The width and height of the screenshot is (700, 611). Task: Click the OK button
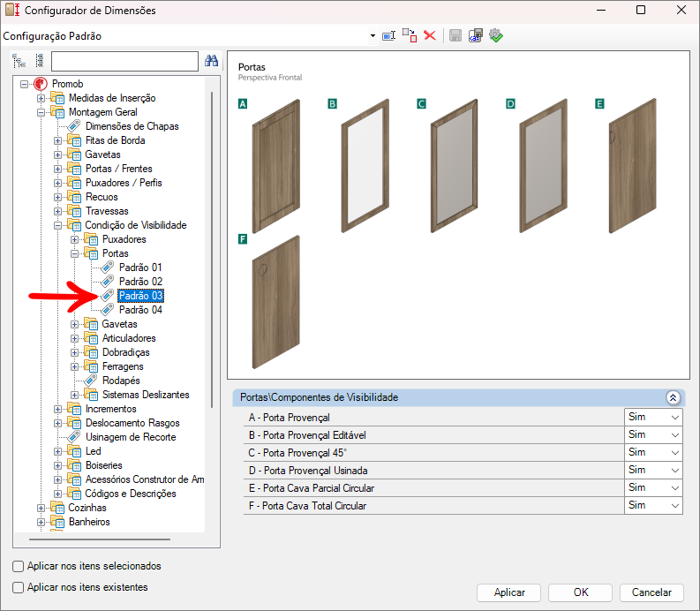click(580, 592)
